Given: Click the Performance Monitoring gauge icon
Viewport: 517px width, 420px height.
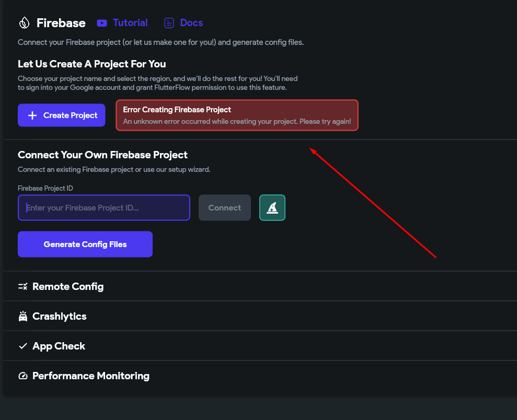Looking at the screenshot, I should click(23, 376).
